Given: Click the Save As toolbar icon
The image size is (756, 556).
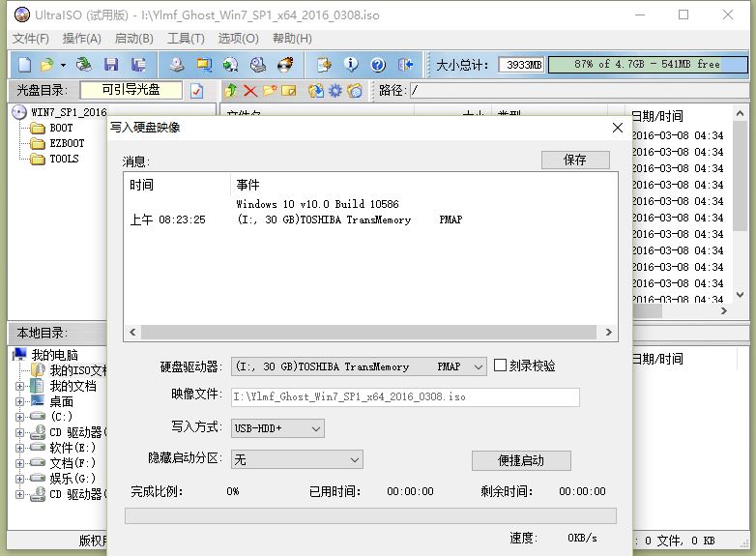Looking at the screenshot, I should 139,65.
